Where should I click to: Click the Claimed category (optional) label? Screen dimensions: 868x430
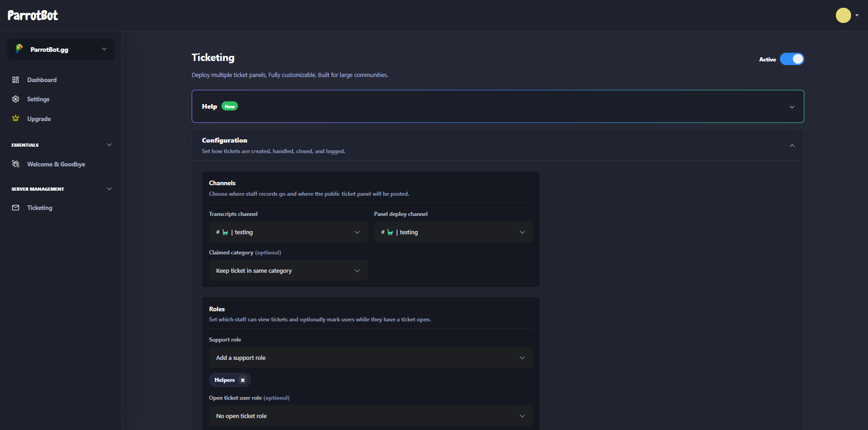(245, 253)
